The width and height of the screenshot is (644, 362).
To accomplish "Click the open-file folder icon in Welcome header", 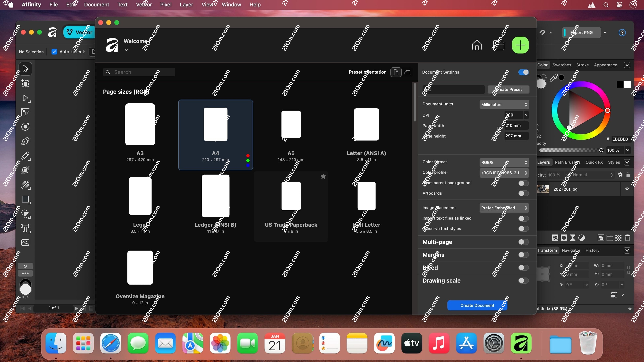I will click(x=498, y=45).
